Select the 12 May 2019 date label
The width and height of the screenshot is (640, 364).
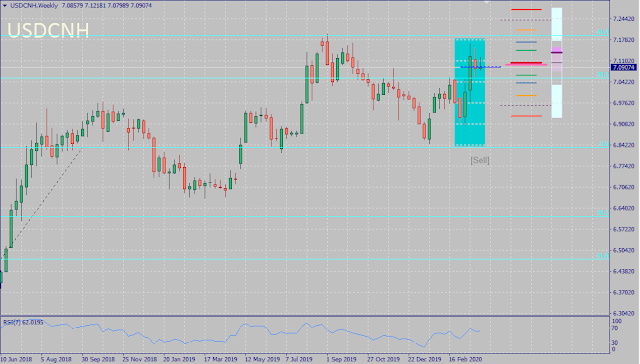(262, 360)
